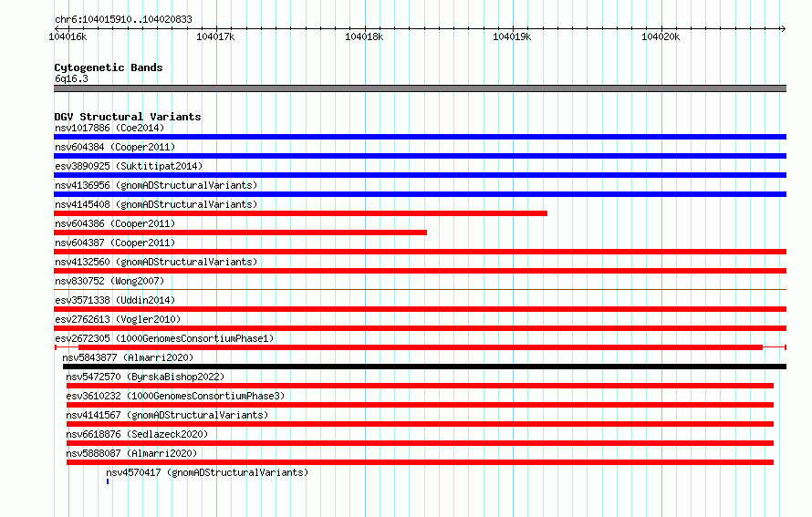Viewport: 812px width, 517px height.
Task: Open nsv5472570 (ByrskaBishop2022) label
Action: (145, 377)
